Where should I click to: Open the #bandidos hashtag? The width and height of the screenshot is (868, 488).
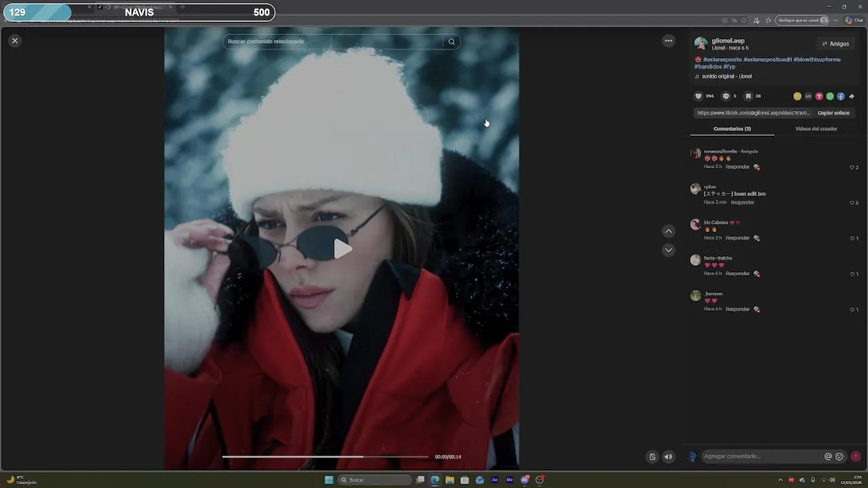click(x=707, y=67)
